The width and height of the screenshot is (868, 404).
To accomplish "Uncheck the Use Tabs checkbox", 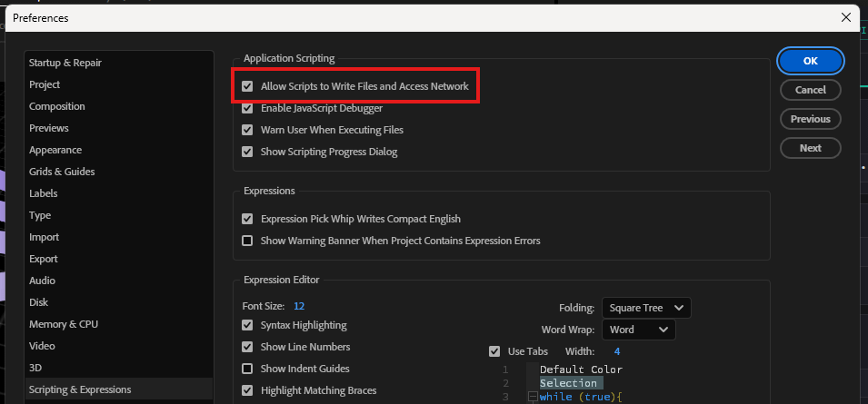I will 494,351.
